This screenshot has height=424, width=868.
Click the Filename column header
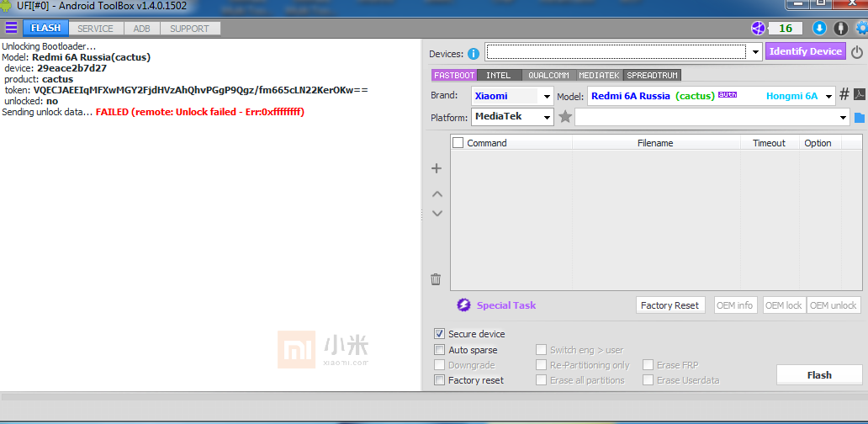pyautogui.click(x=655, y=143)
